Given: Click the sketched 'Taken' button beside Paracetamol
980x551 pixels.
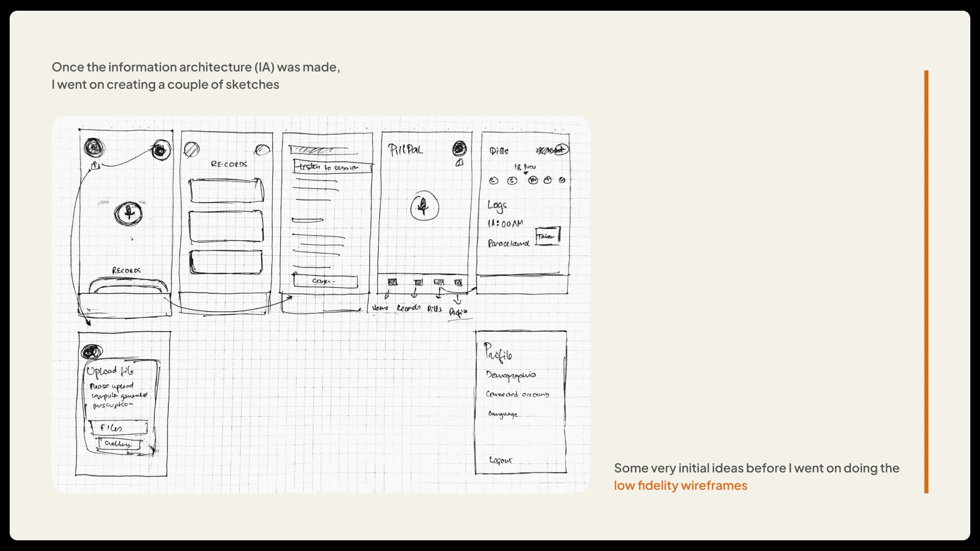Looking at the screenshot, I should point(547,236).
